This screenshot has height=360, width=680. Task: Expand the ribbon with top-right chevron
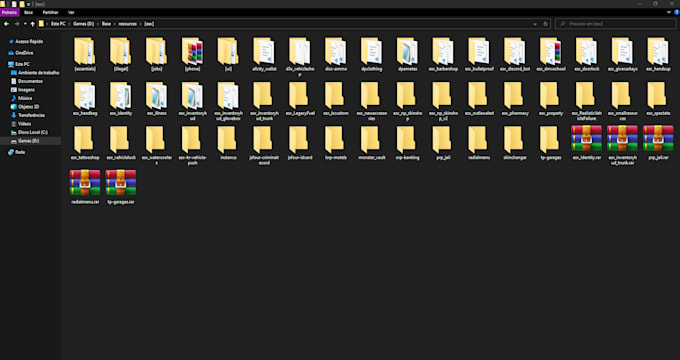click(x=668, y=13)
